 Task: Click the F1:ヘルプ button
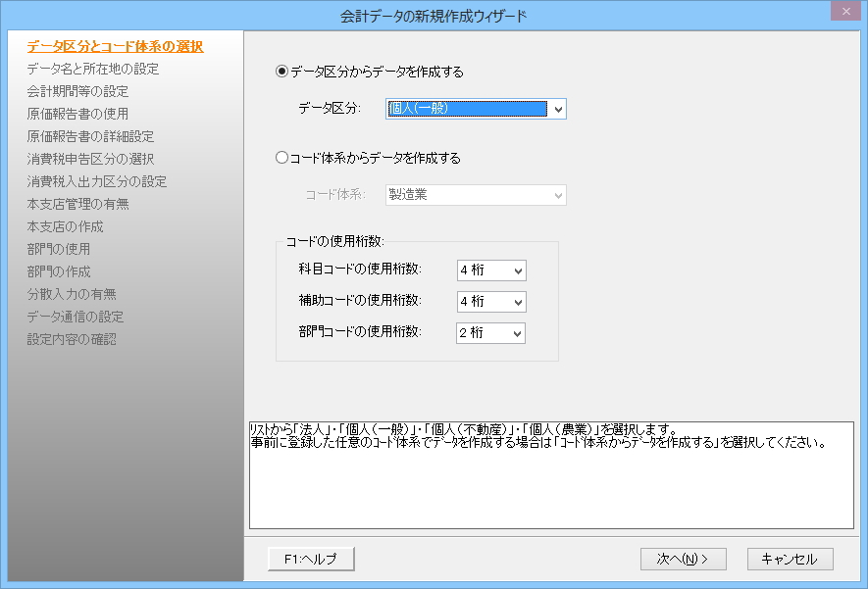(311, 559)
